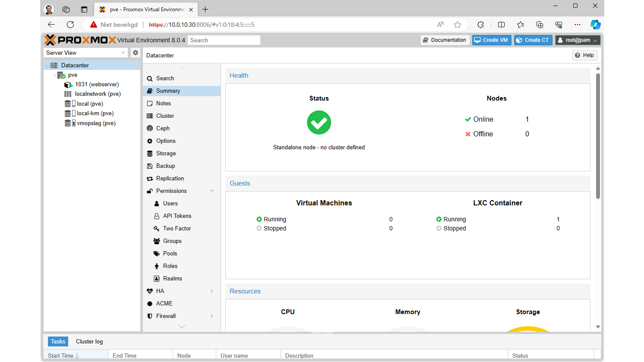644x362 pixels.
Task: Open the Storage menu item
Action: tap(181, 154)
